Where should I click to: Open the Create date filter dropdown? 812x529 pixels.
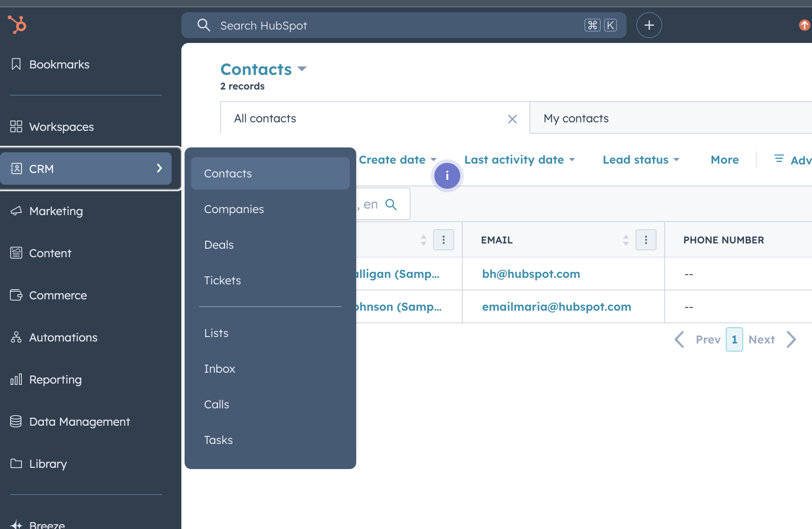click(x=397, y=160)
